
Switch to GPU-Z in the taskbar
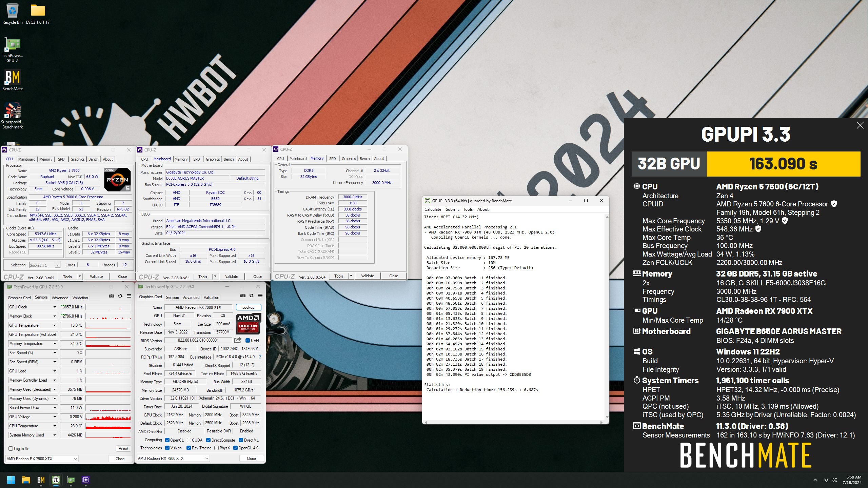pos(71,480)
